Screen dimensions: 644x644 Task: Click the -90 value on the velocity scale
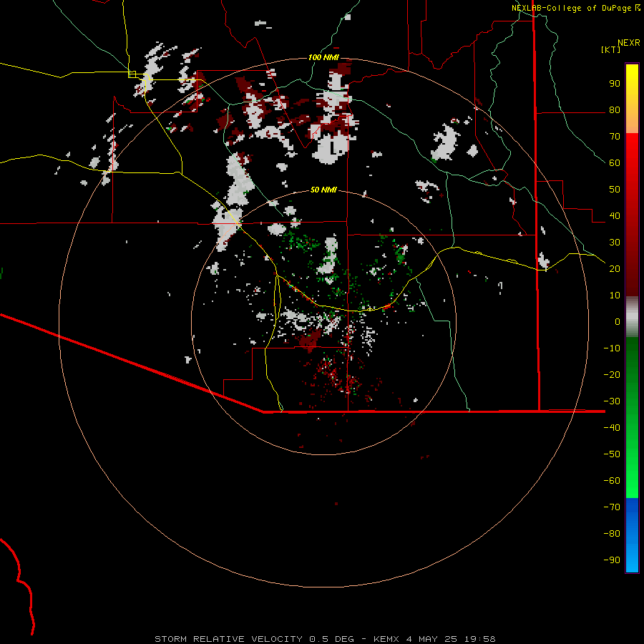(x=612, y=560)
